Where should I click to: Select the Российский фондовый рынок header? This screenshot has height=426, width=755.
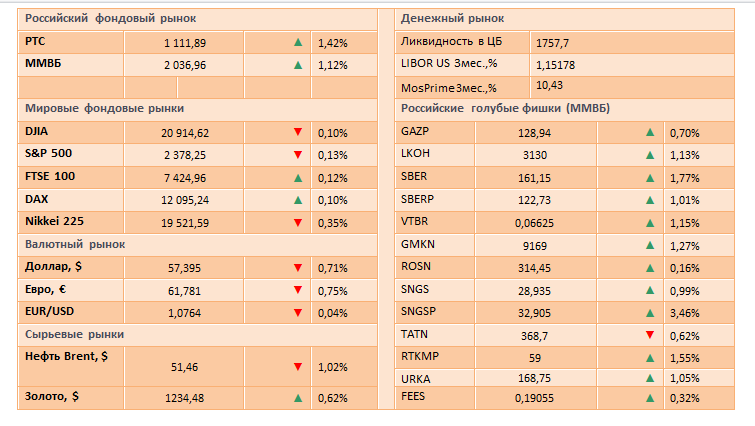[111, 18]
